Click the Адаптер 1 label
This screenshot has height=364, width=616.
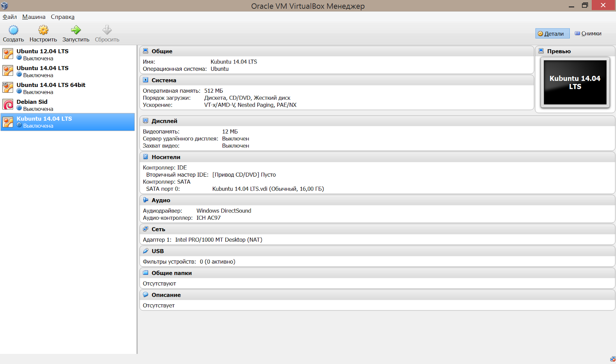(157, 240)
